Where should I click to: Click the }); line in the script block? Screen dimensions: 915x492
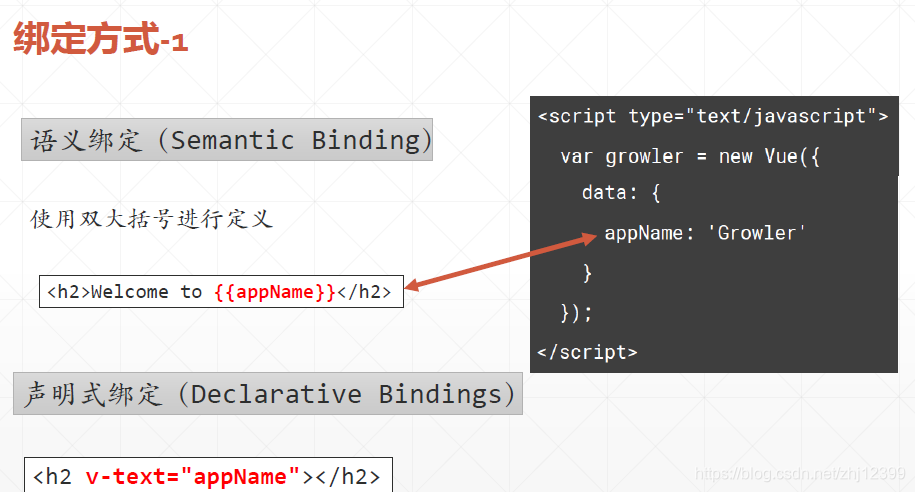(576, 313)
